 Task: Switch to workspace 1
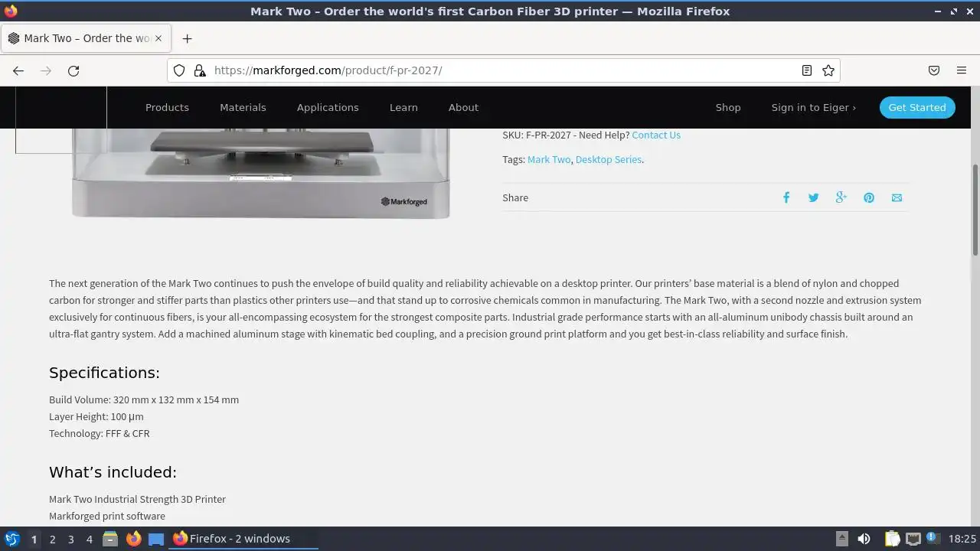point(34,539)
